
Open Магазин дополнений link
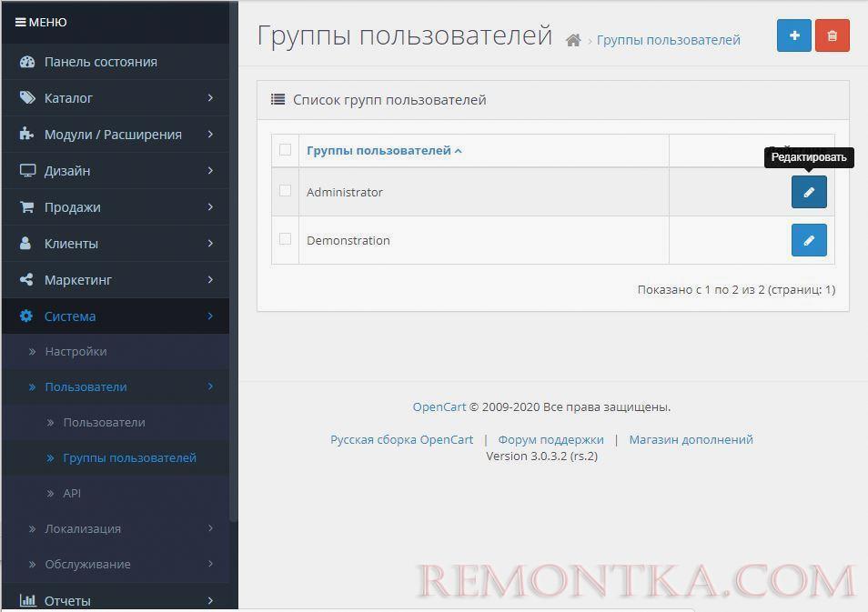691,439
